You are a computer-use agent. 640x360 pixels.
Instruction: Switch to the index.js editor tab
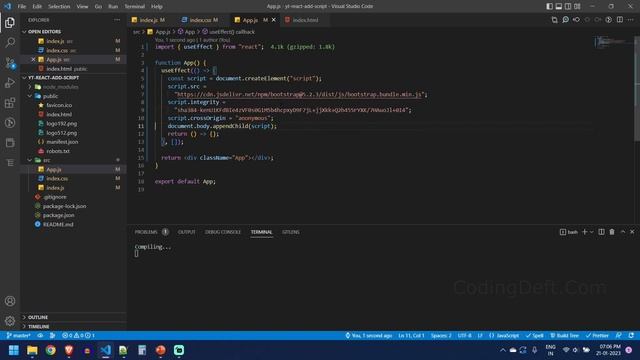[149, 20]
